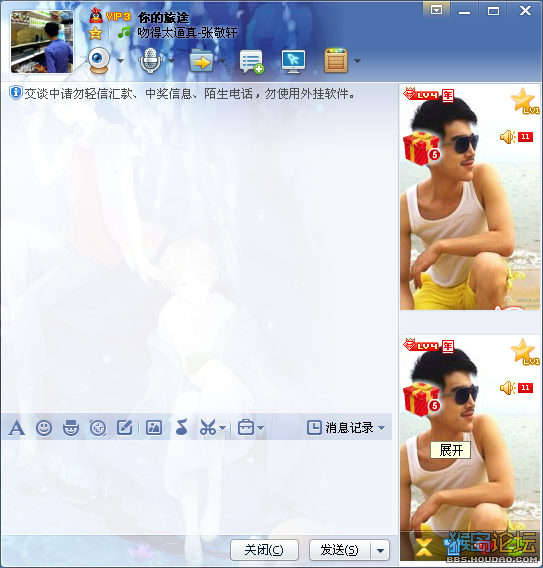543x568 pixels.
Task: Click in the message input area
Action: coord(197,487)
